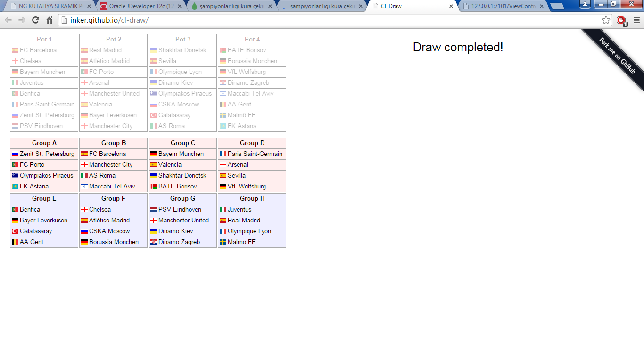Click the Italian flag beside AS Roma in Group B
The image size is (644, 343).
(x=84, y=176)
